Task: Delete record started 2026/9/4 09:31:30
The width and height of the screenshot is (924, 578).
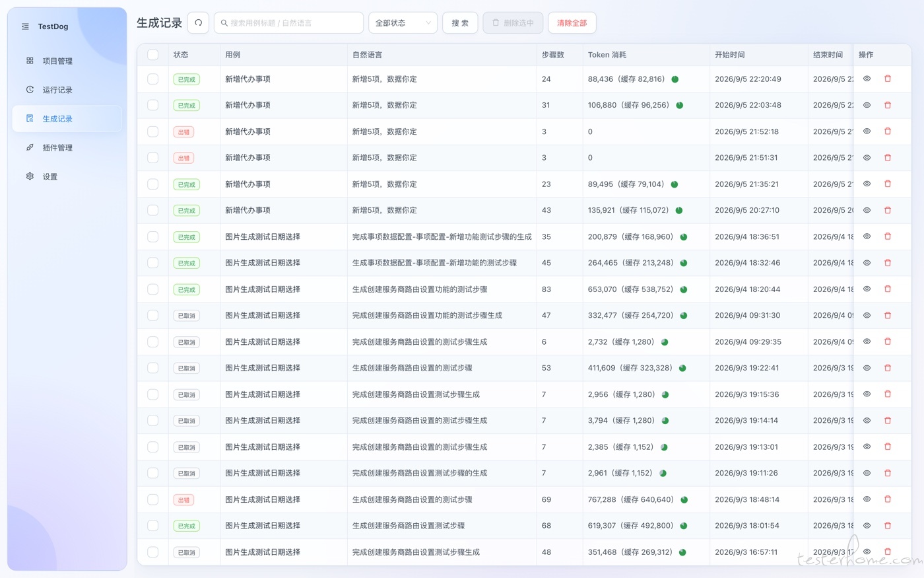Action: click(x=888, y=315)
